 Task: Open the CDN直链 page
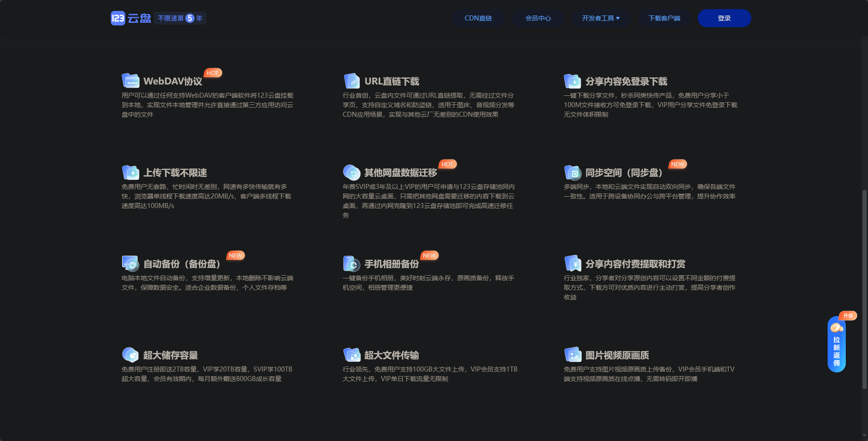coord(478,18)
